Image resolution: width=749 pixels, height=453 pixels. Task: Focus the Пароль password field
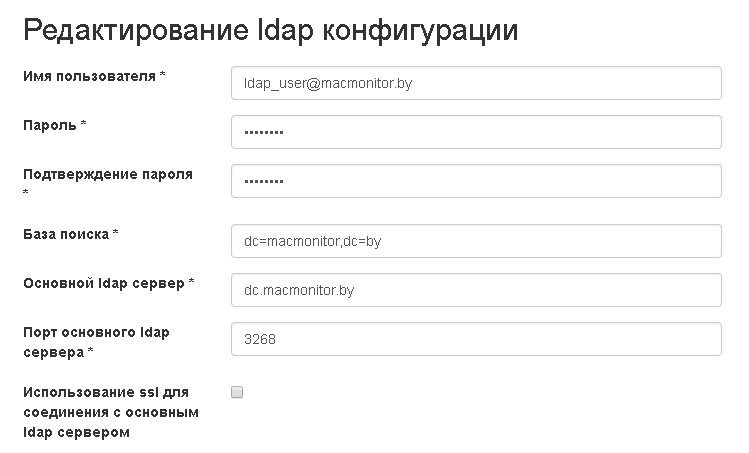[475, 132]
